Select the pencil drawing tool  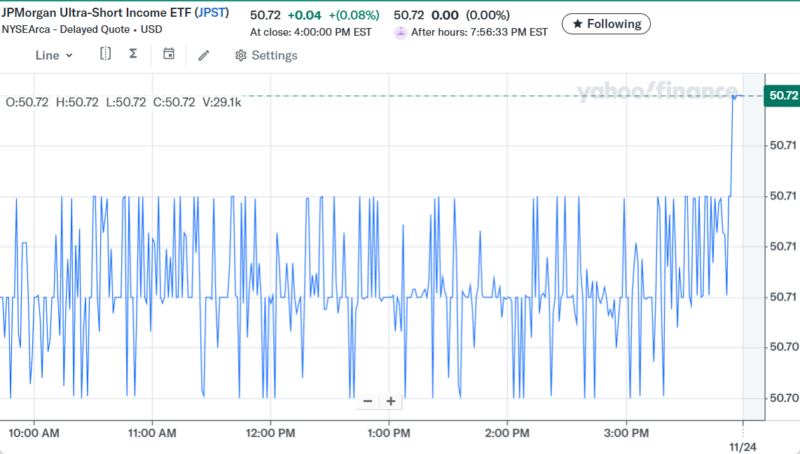coord(204,55)
